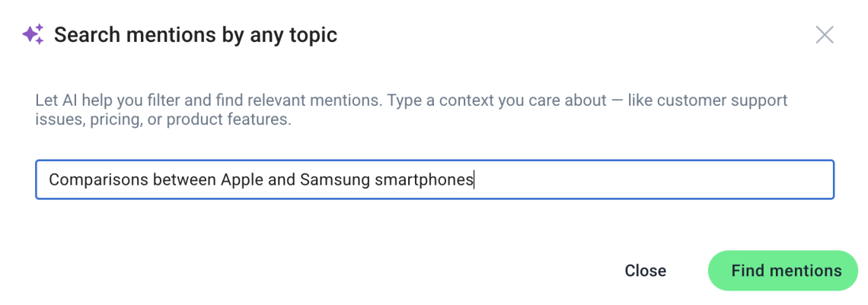Click the 'Search mentions by any topic' heading

coord(195,35)
